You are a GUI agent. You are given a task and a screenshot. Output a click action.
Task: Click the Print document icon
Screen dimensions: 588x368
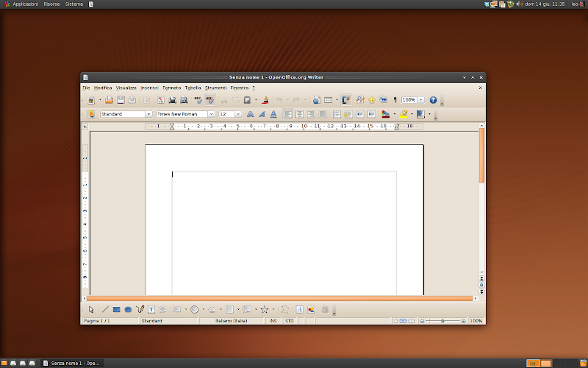pos(172,100)
